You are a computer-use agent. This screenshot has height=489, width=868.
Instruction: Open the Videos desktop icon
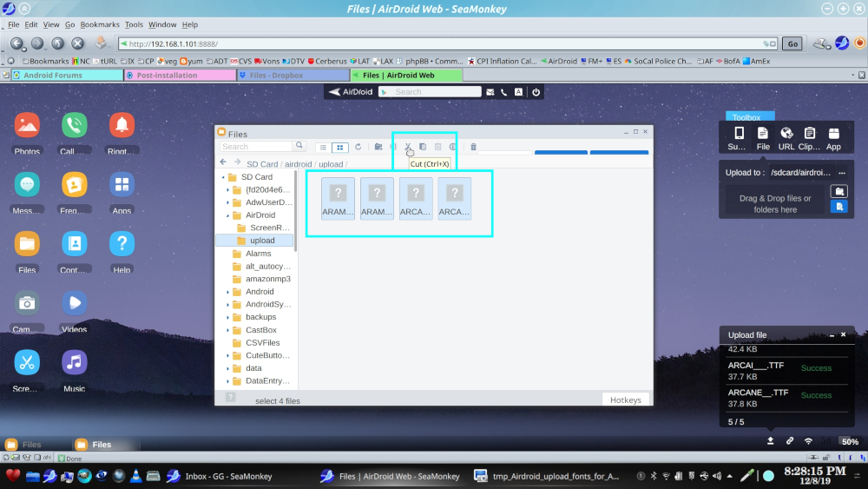74,303
